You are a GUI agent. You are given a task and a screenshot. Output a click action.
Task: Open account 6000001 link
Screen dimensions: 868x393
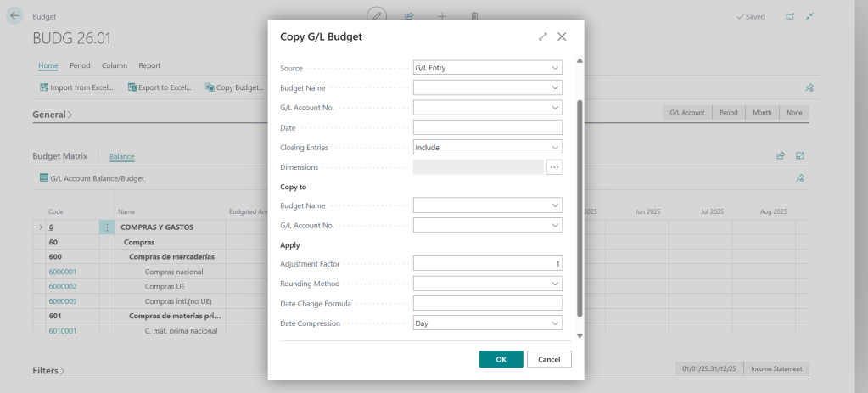(x=63, y=272)
